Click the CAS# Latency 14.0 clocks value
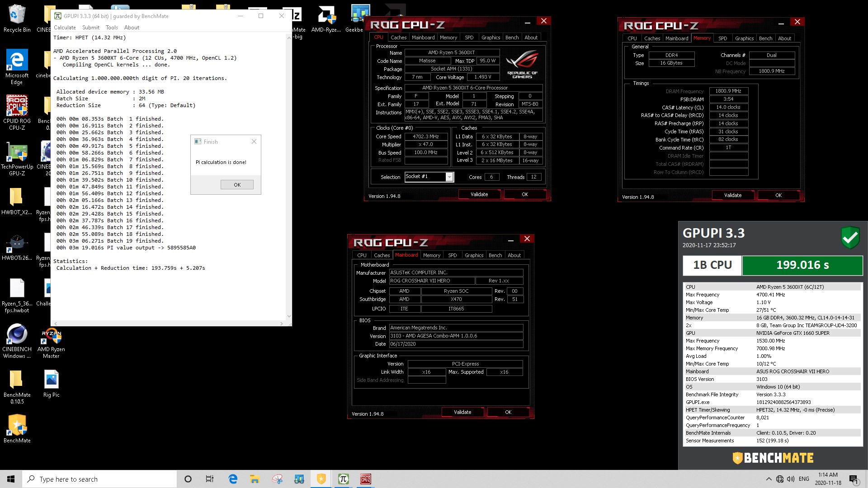The height and width of the screenshot is (488, 868). point(728,108)
